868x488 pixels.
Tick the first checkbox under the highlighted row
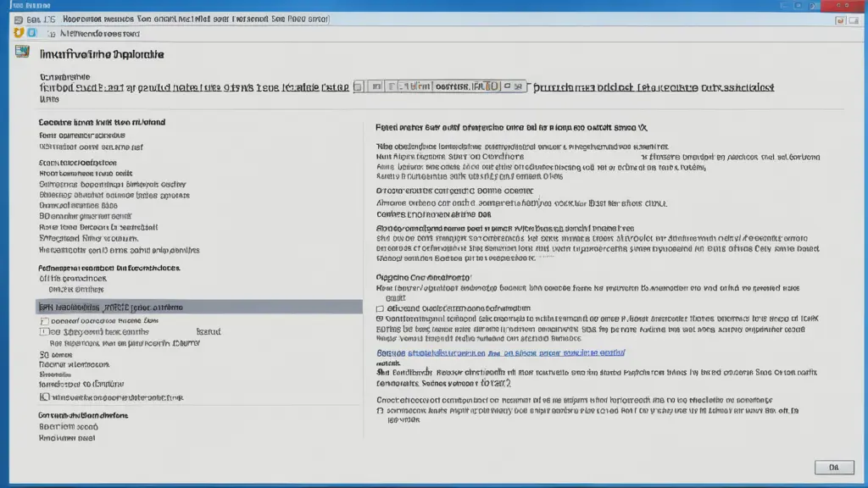coord(44,321)
